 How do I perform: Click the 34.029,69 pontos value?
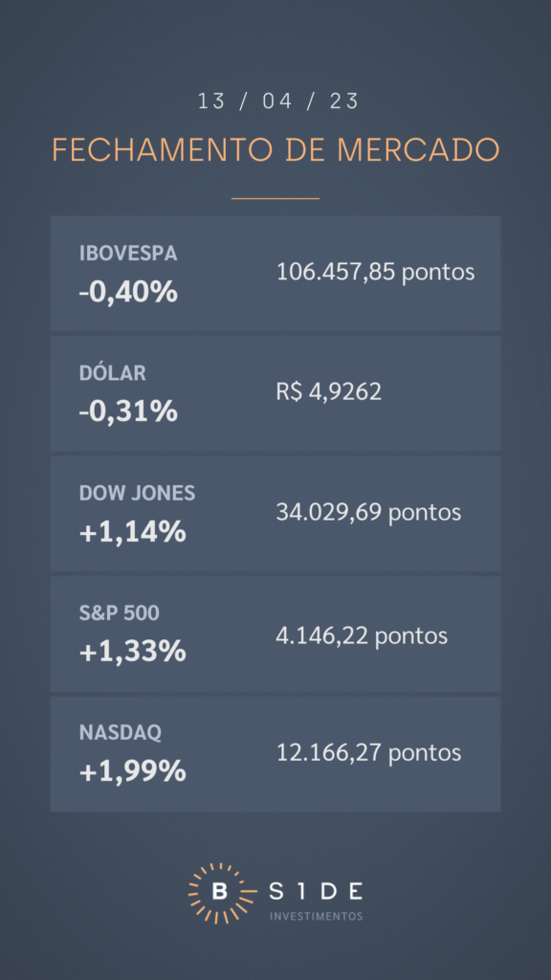pyautogui.click(x=368, y=513)
